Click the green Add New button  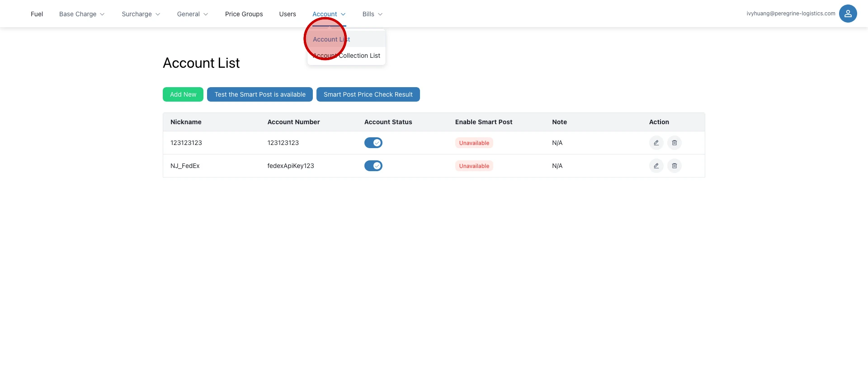(183, 94)
